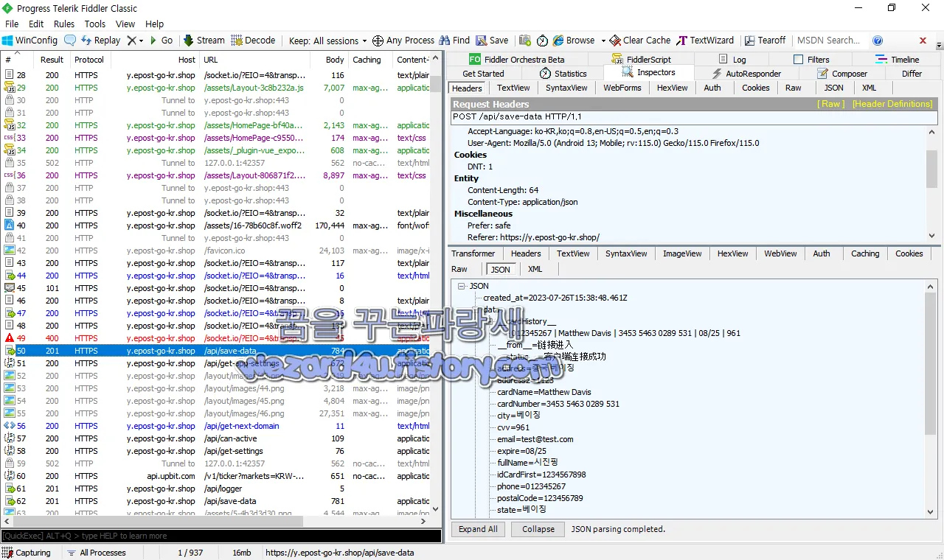Select request WebForms inspector tab
The width and height of the screenshot is (944, 560).
[622, 88]
